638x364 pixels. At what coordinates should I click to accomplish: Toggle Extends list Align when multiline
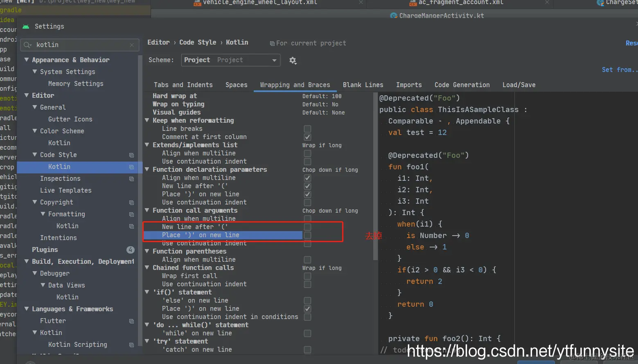tap(307, 153)
